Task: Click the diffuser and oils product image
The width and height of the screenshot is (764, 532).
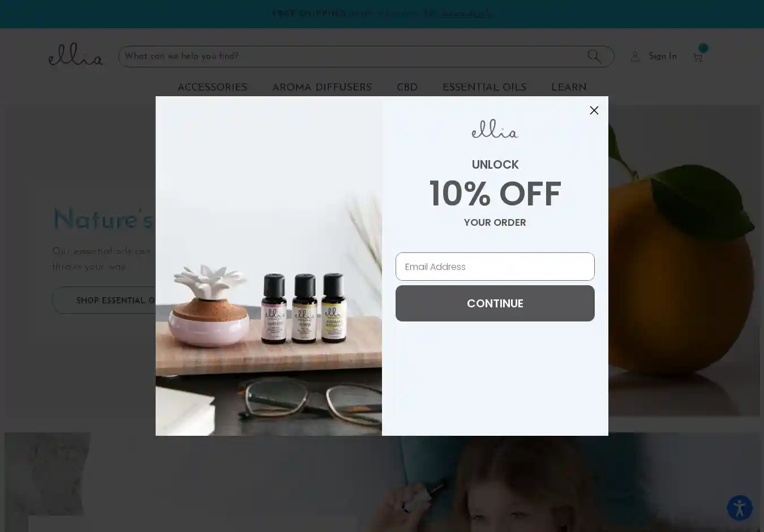Action: 269,266
